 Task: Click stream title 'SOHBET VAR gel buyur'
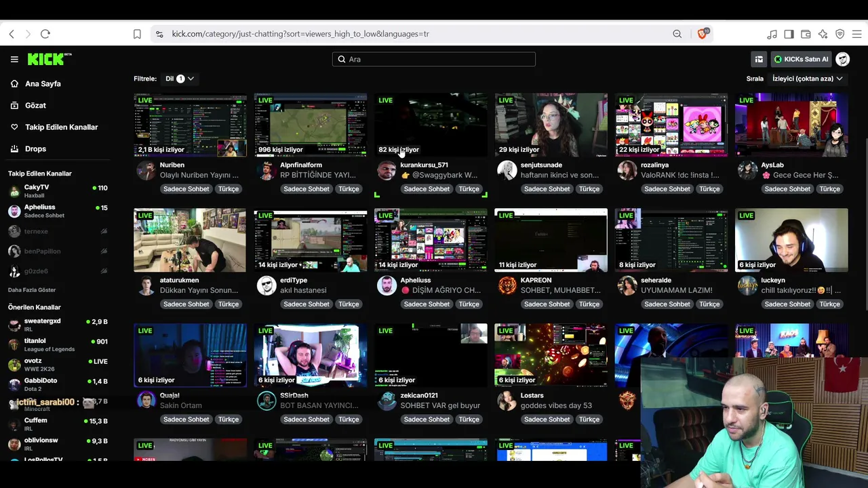(x=440, y=405)
